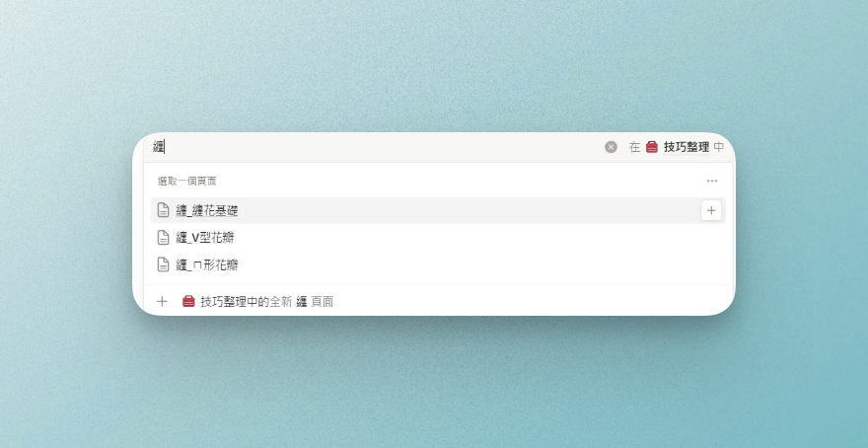Click the red toolbox icon in the search bar
This screenshot has width=868, height=448.
point(651,147)
